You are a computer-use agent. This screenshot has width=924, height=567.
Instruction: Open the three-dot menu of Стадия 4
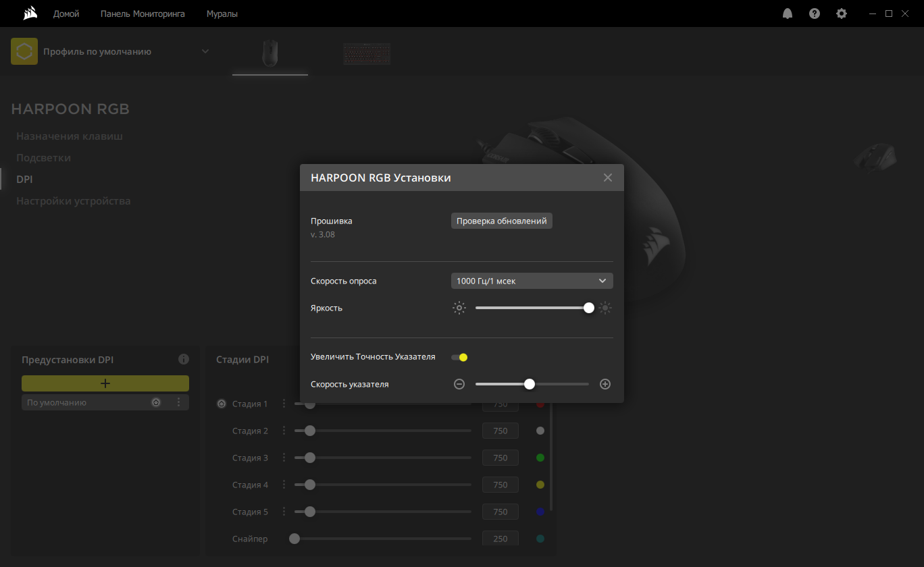point(284,485)
